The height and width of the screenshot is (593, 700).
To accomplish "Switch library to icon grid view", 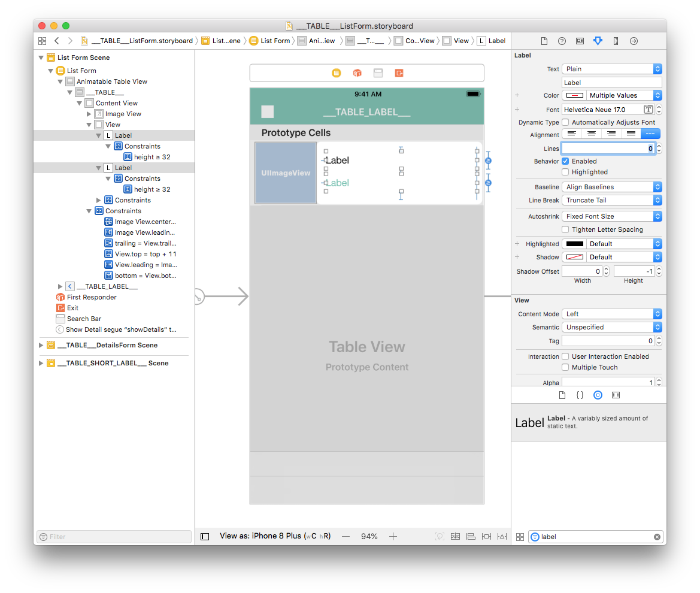I will click(x=520, y=537).
